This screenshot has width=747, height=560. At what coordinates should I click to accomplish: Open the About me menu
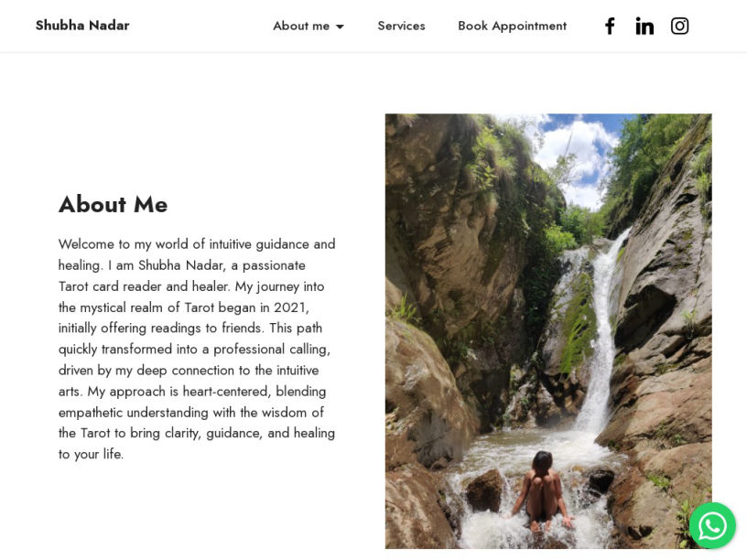[x=301, y=26]
